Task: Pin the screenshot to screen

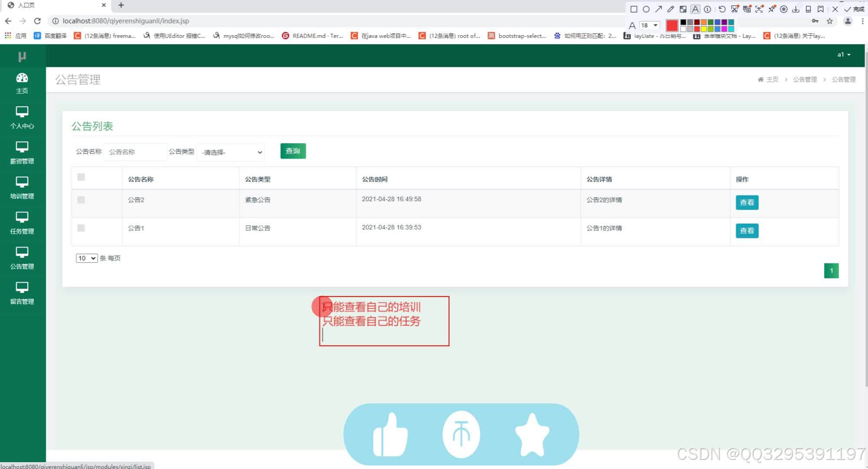Action: pyautogui.click(x=772, y=9)
